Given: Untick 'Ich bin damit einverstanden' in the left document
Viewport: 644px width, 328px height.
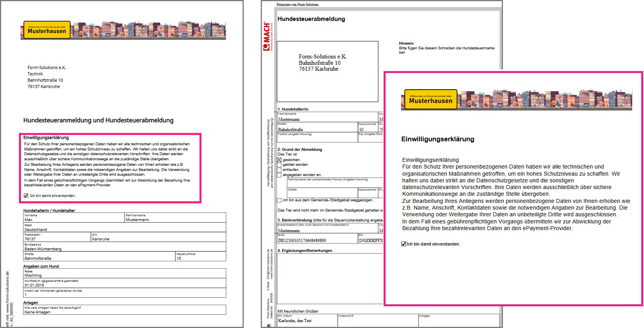Looking at the screenshot, I should [26, 195].
